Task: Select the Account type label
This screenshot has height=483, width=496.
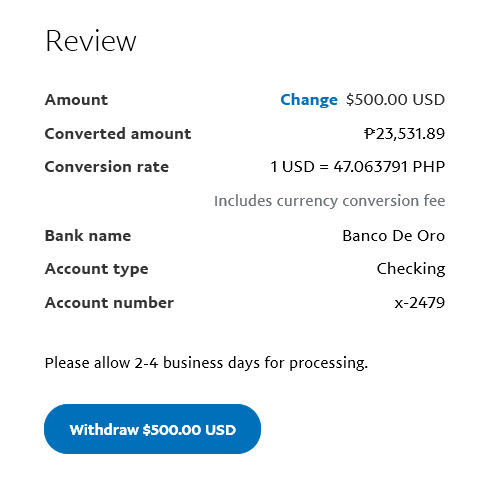Action: coord(97,269)
